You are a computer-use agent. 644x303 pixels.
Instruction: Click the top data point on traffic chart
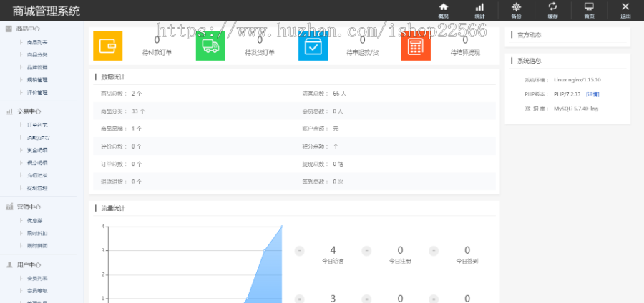tap(282, 227)
